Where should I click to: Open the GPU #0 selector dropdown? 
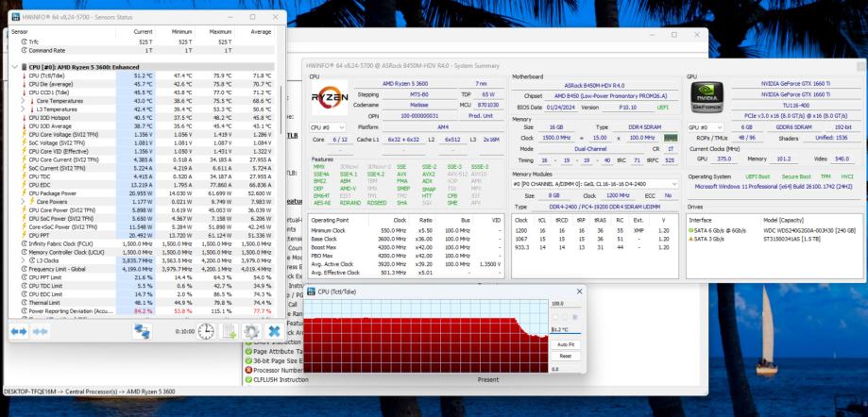pyautogui.click(x=706, y=126)
